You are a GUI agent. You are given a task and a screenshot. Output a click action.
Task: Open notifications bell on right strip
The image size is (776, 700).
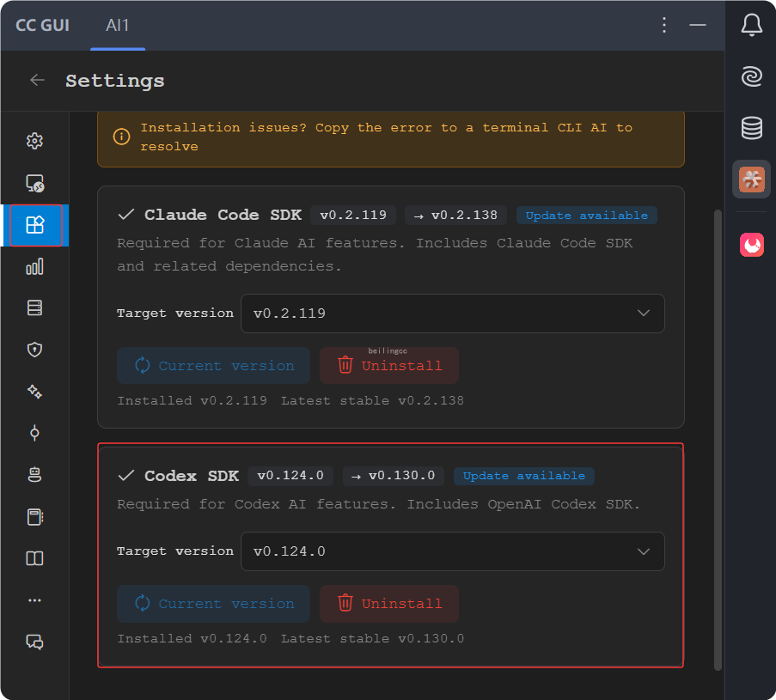click(751, 25)
